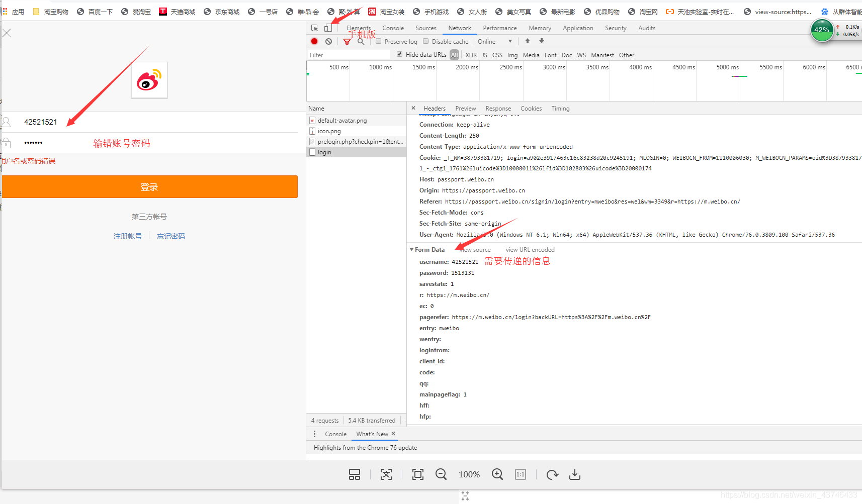Filter requests by JS type
The image size is (862, 504).
coord(484,55)
